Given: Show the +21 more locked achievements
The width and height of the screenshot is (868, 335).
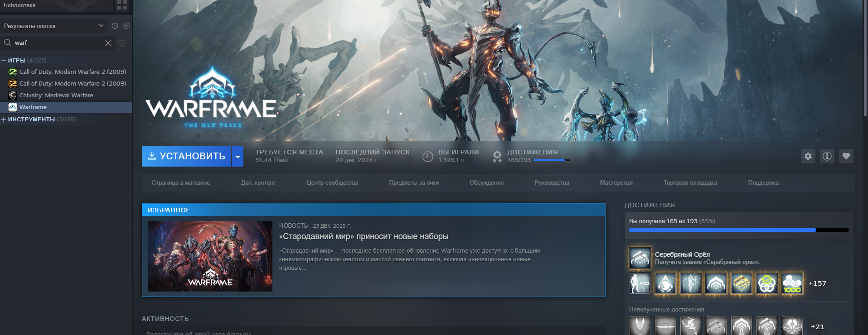Looking at the screenshot, I should click(x=817, y=327).
